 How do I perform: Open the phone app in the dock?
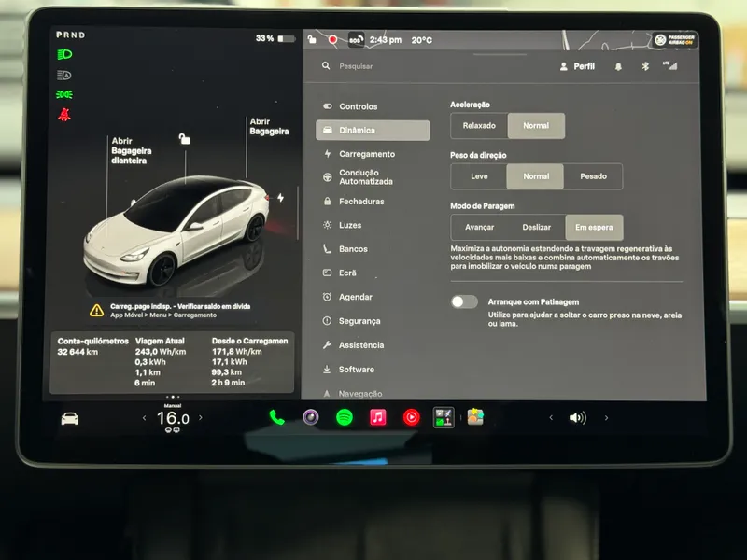pyautogui.click(x=276, y=417)
